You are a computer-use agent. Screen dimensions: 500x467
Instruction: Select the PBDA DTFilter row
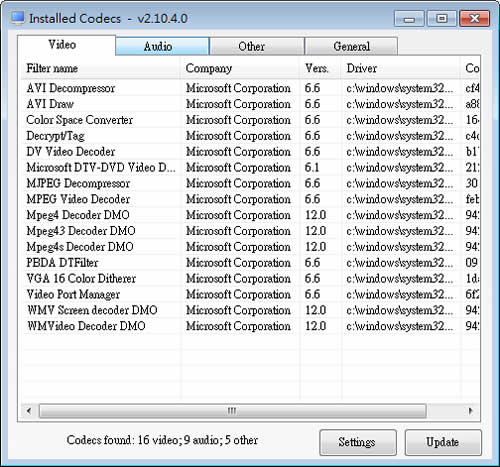[250, 263]
